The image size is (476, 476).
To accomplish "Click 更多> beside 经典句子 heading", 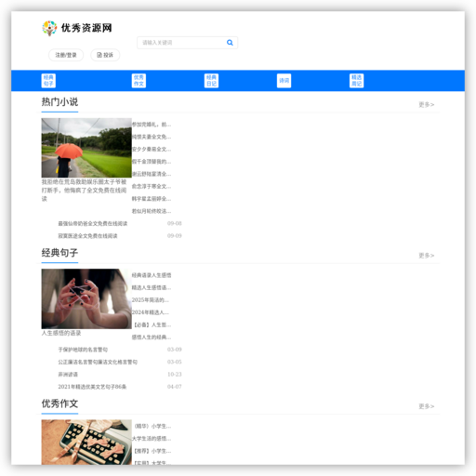I will (x=427, y=256).
